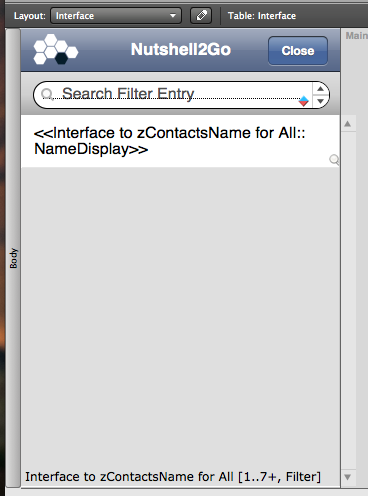
Task: Click the up arrow of search field stepper
Action: pos(321,89)
